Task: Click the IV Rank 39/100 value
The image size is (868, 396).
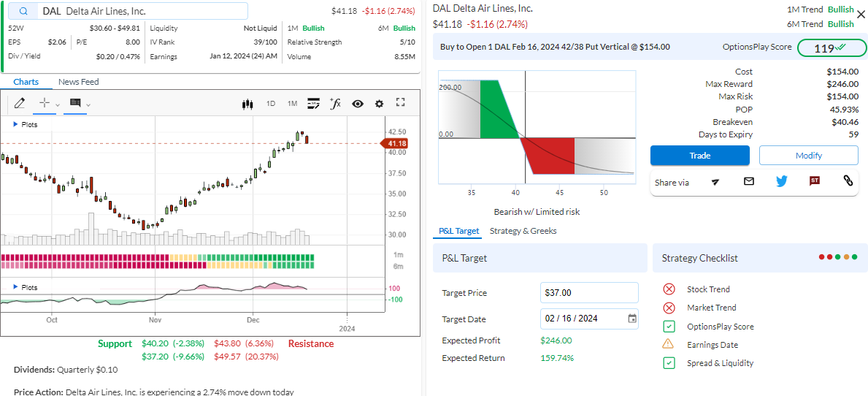Action: pyautogui.click(x=265, y=42)
